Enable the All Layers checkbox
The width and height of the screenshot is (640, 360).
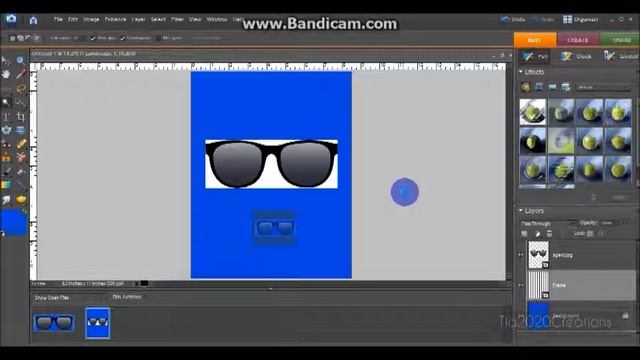(158, 38)
